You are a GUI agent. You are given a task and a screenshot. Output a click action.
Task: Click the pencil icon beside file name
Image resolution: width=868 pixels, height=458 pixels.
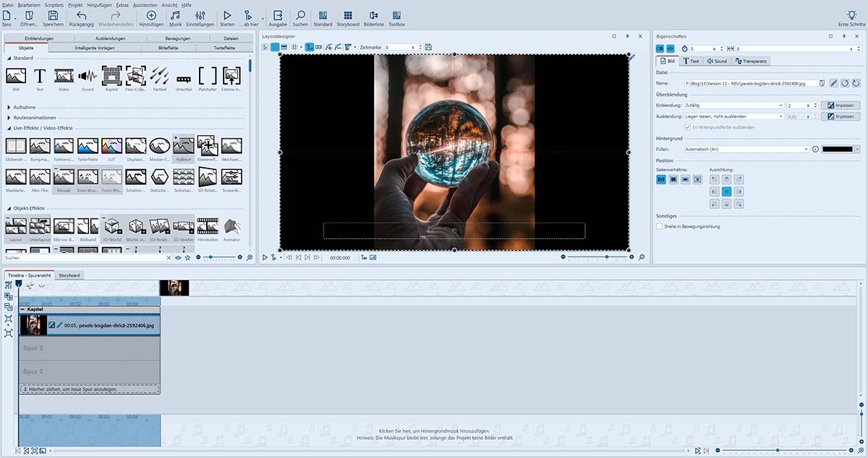point(833,83)
